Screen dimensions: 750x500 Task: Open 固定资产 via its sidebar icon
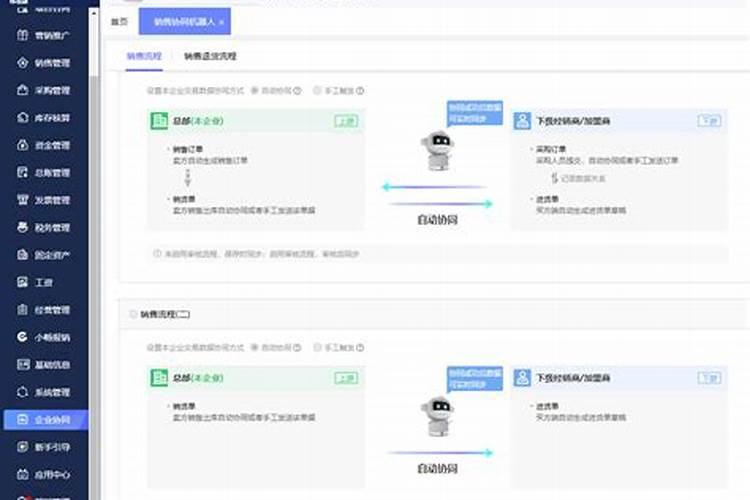pos(22,255)
